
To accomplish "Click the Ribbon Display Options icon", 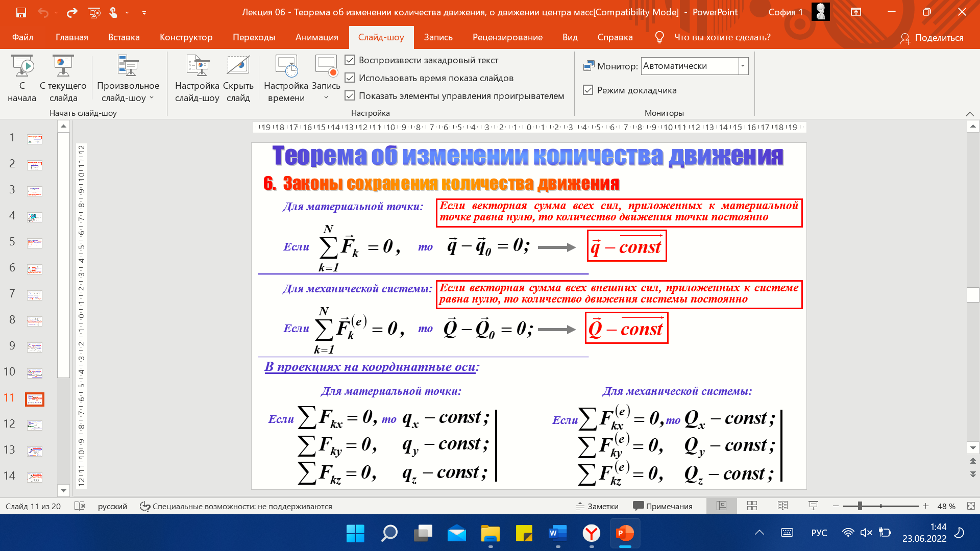I will coord(856,12).
